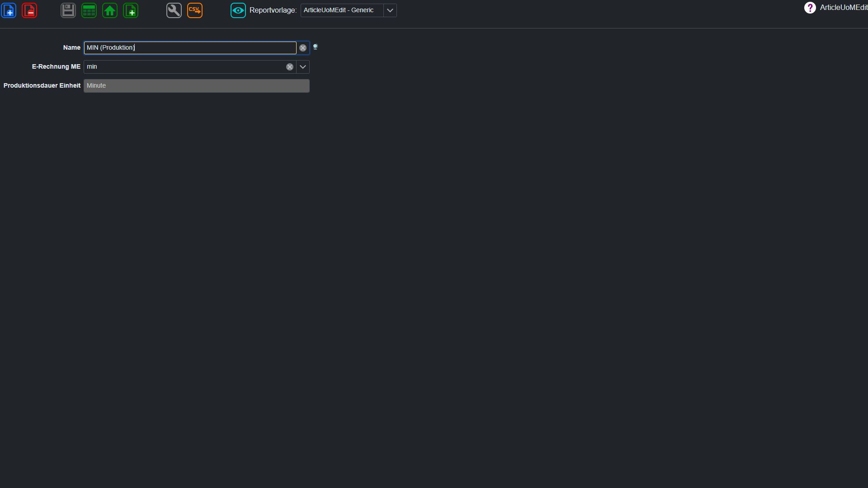868x488 pixels.
Task: Click the green add document icon
Action: click(x=131, y=10)
